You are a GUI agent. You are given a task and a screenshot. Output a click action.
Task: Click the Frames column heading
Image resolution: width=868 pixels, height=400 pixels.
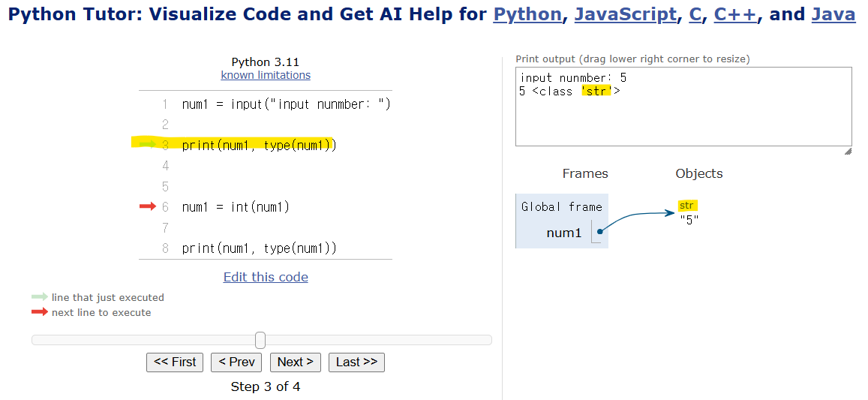pos(585,173)
